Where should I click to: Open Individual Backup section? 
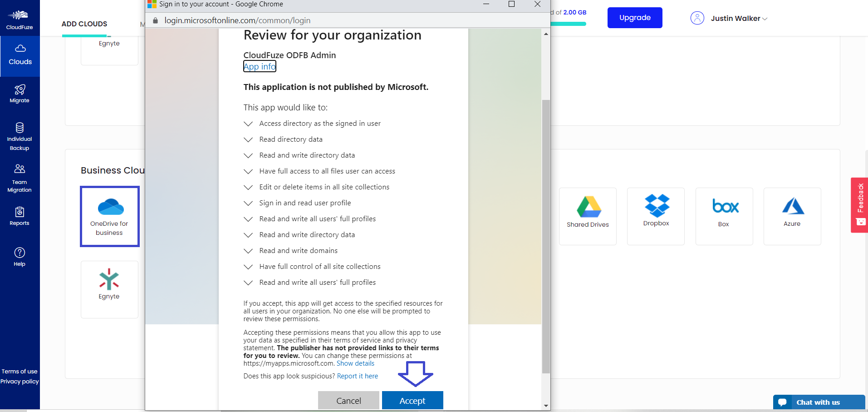20,137
